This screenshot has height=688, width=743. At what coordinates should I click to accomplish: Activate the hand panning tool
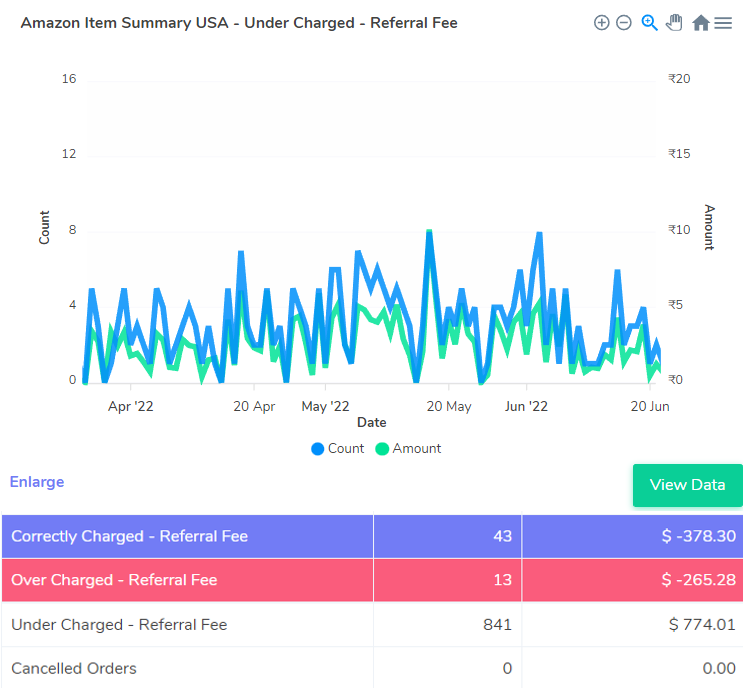[x=674, y=23]
